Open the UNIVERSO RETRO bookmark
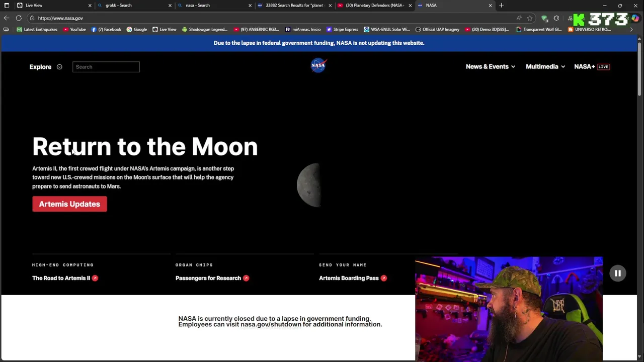 pyautogui.click(x=589, y=29)
